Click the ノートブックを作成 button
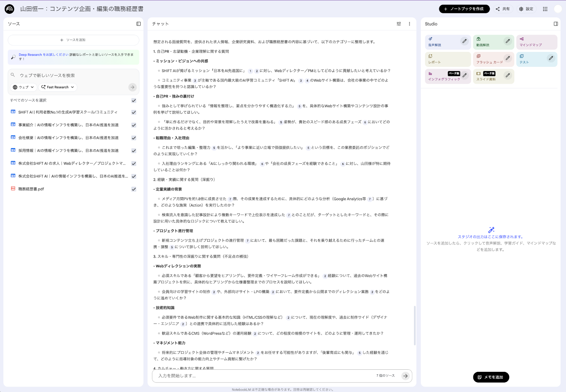 click(x=464, y=9)
